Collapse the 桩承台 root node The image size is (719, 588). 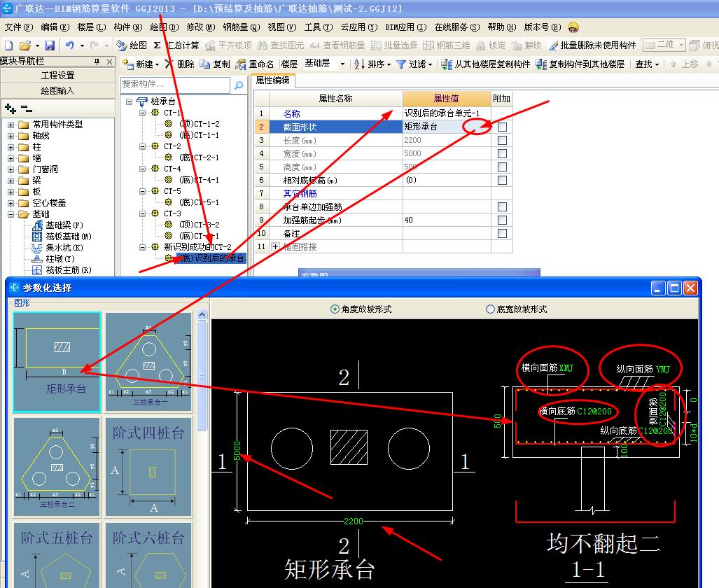tap(130, 101)
